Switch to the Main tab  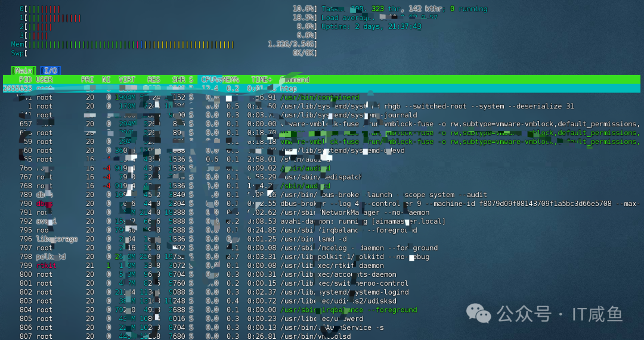(23, 71)
